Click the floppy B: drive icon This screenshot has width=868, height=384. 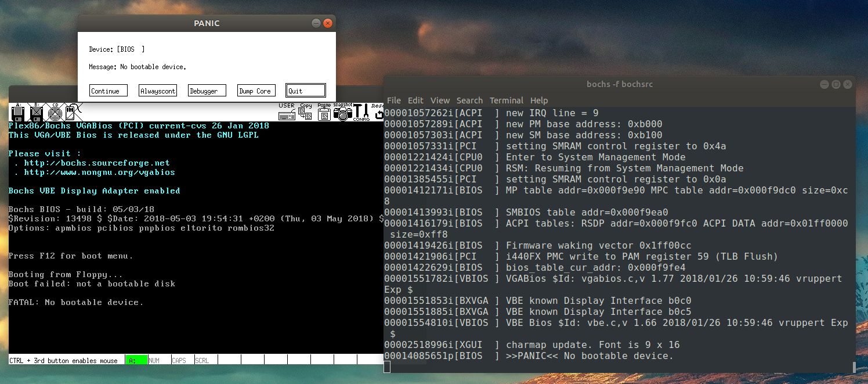36,112
